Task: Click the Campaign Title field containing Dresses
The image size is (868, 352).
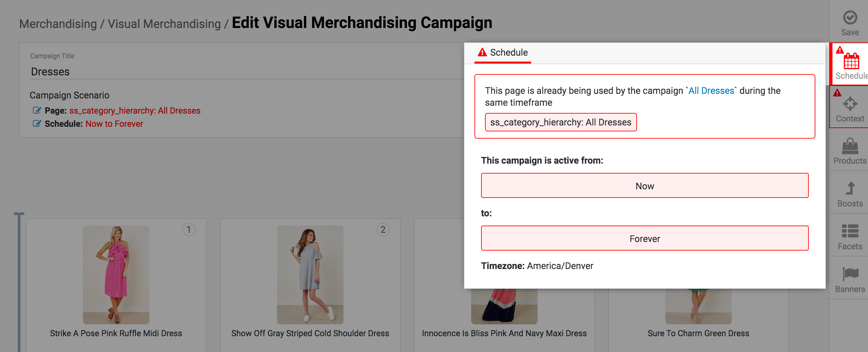Action: tap(236, 72)
